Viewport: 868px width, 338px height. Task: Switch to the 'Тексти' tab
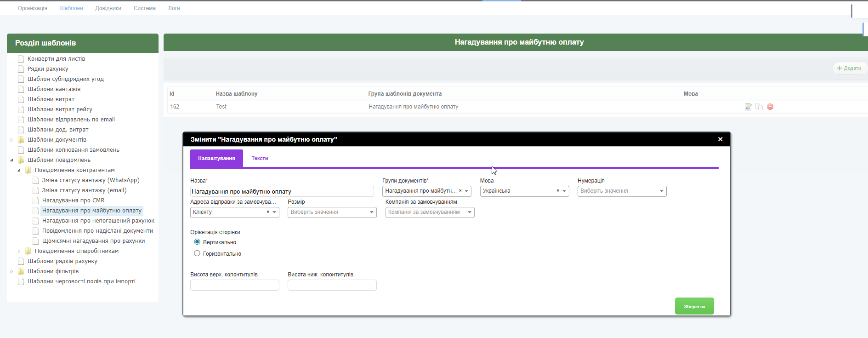tap(260, 158)
